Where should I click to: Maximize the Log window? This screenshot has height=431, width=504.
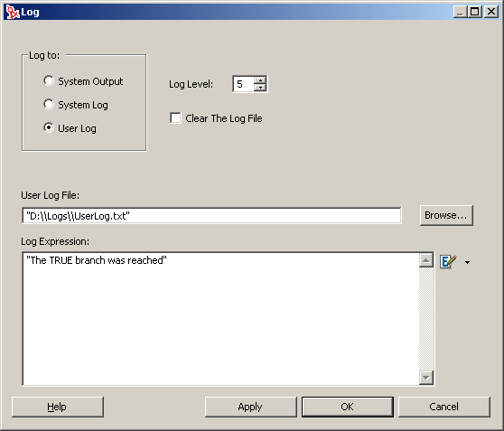[475, 12]
